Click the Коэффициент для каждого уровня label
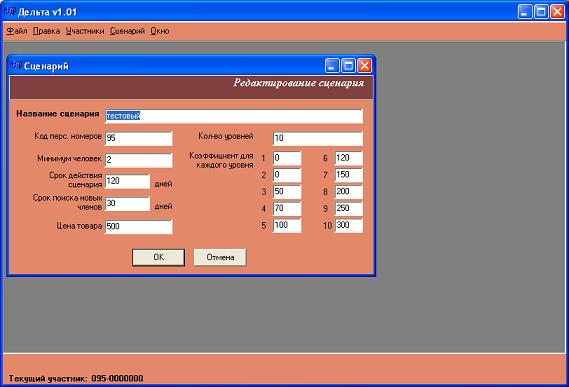 (221, 160)
